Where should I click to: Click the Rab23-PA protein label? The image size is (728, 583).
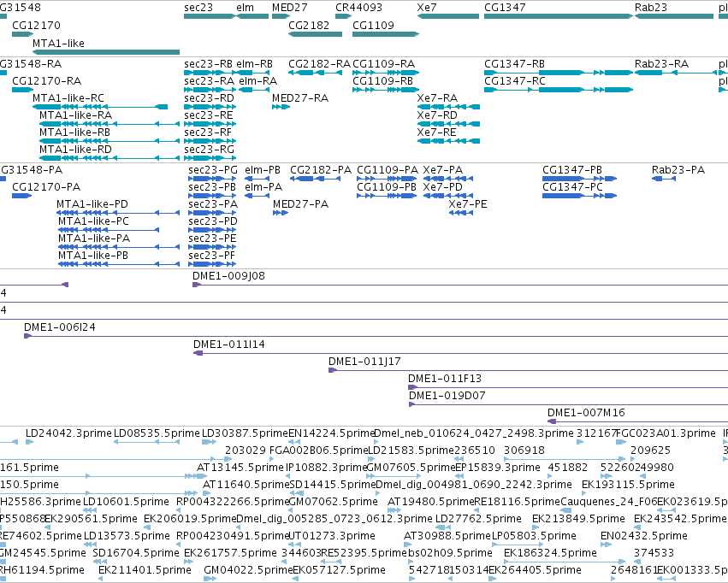tap(678, 170)
